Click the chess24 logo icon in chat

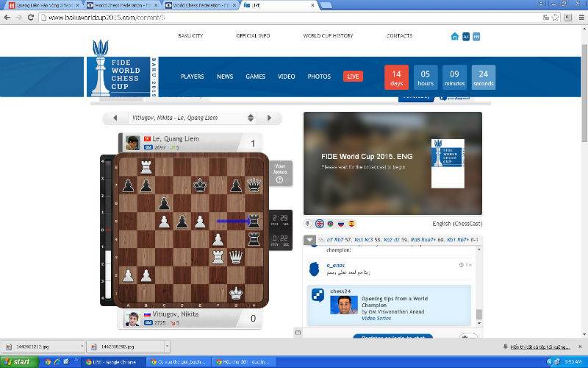click(318, 295)
